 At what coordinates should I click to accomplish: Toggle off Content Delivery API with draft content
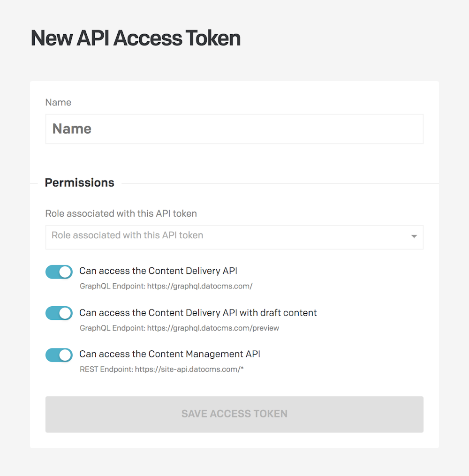59,313
